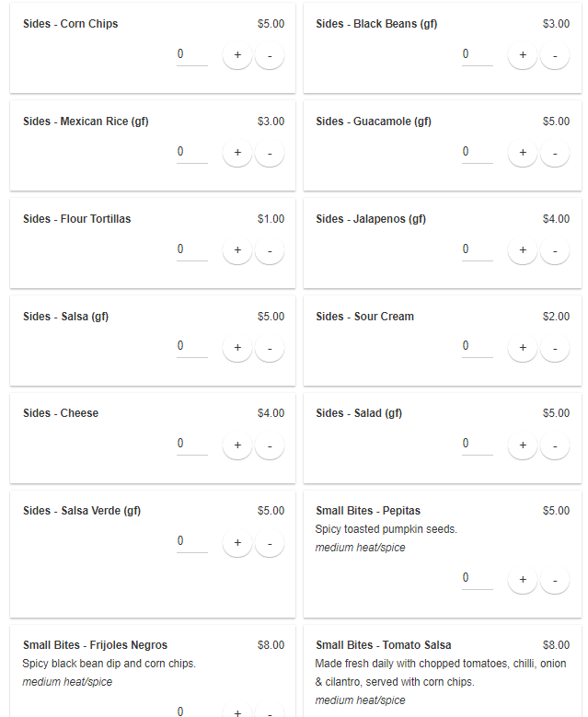Select the Sour Cream quantity field

(x=477, y=347)
